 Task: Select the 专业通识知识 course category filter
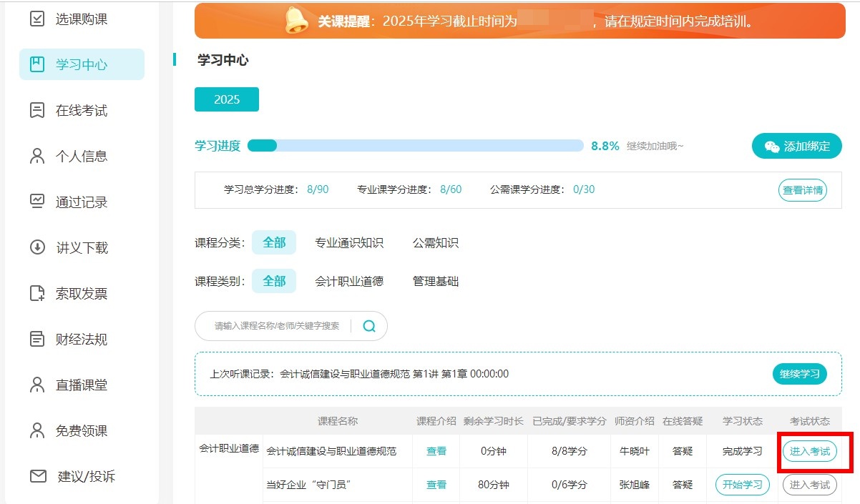click(x=349, y=242)
